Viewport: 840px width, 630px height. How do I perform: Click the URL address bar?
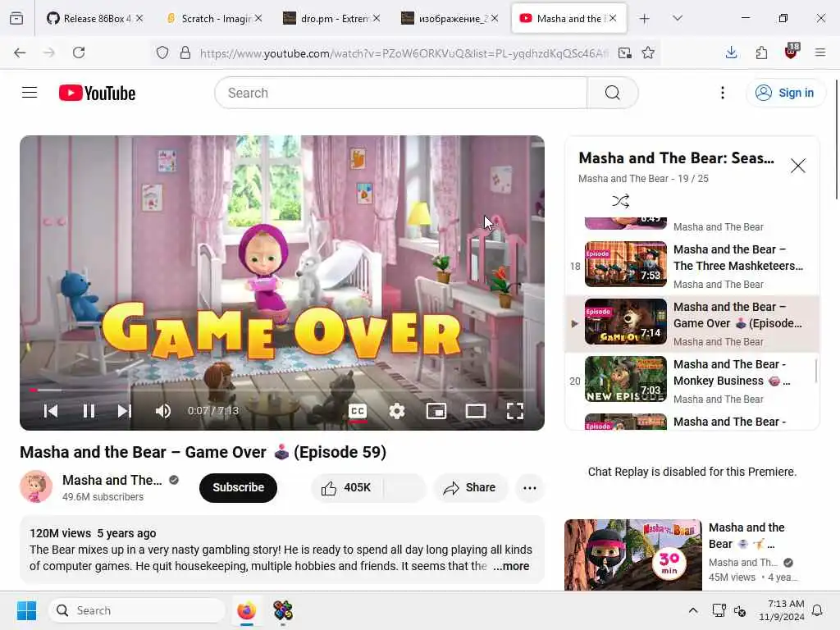coord(404,53)
